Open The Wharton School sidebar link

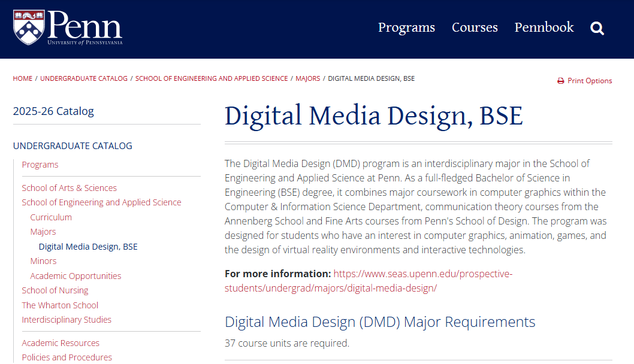coord(60,305)
